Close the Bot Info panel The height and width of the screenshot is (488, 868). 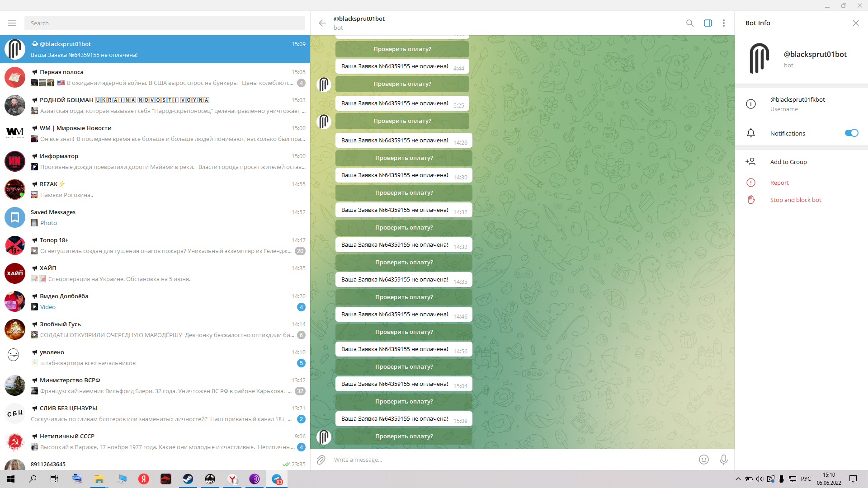tap(855, 23)
